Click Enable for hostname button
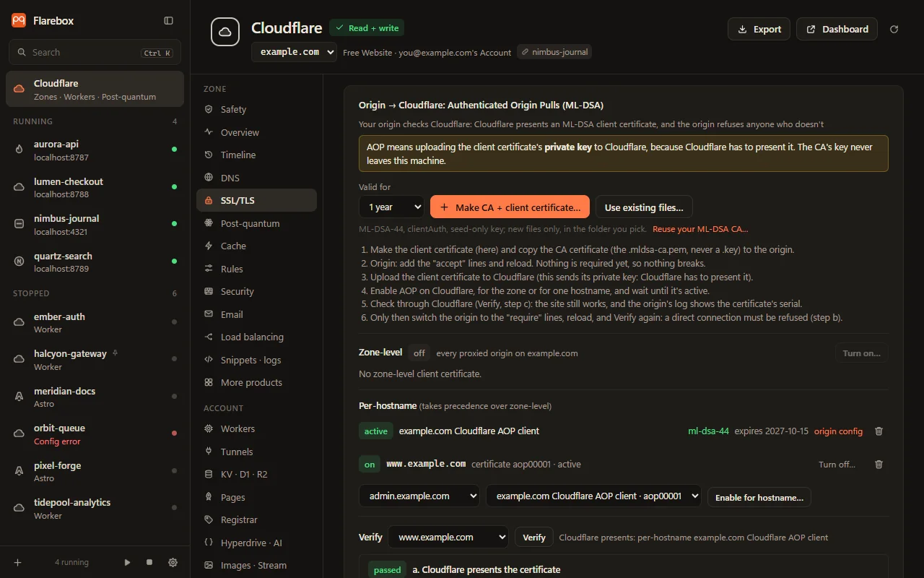924x578 pixels. (x=759, y=497)
